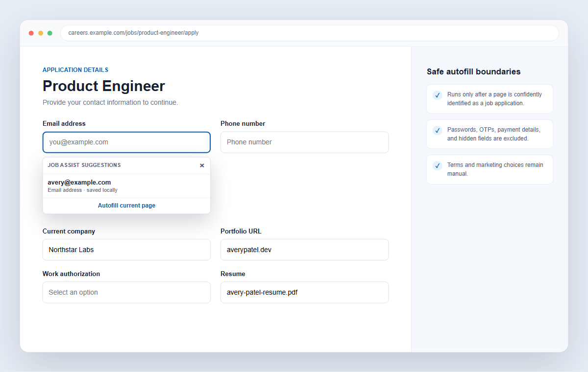The image size is (588, 372).
Task: Click checkmark icon beside Passwords, OTPs rule
Action: click(438, 130)
